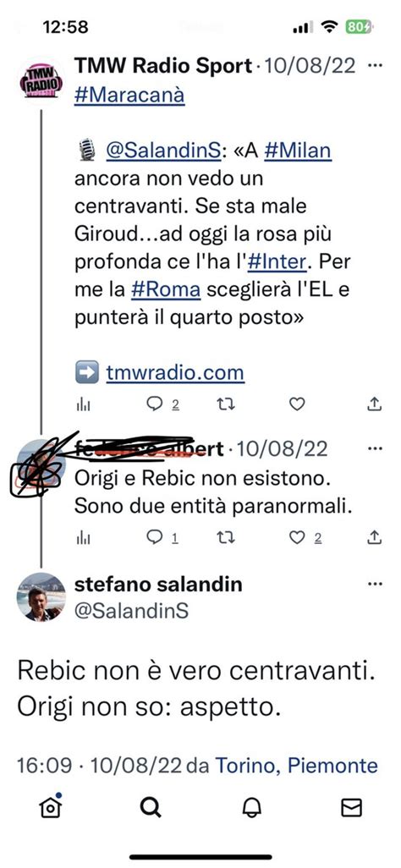The height and width of the screenshot is (868, 401).
Task: View analytics of TMW Radio Sport tweet
Action: coord(83,405)
